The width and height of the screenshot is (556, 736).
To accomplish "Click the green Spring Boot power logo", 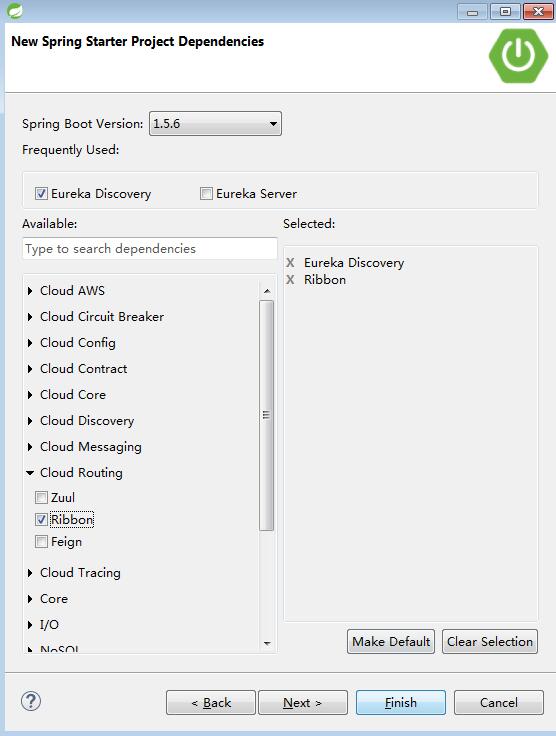I will [x=518, y=56].
